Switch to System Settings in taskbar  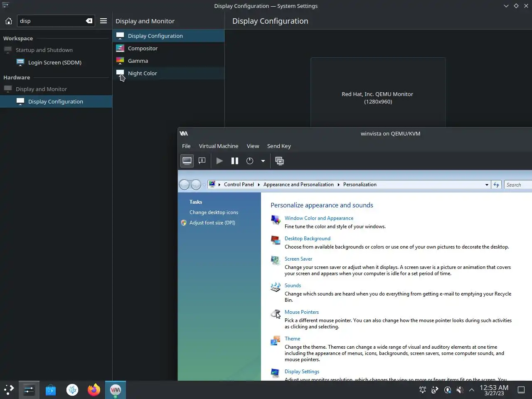[29, 390]
